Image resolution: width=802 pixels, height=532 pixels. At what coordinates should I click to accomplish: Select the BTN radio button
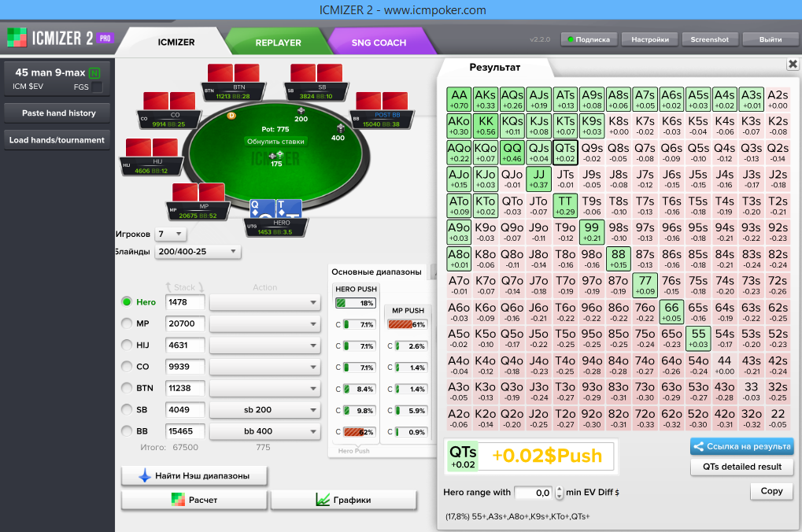(127, 388)
